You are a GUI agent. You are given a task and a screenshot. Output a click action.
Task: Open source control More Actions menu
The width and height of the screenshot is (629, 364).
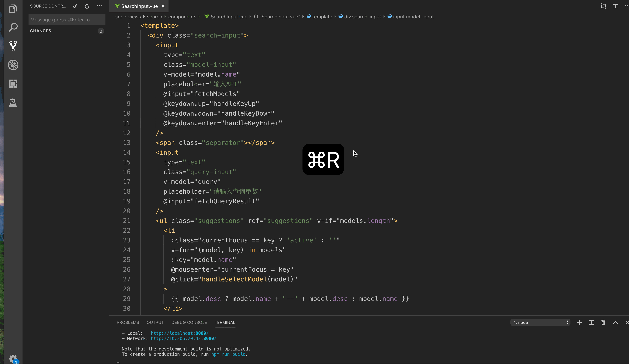[x=99, y=6]
